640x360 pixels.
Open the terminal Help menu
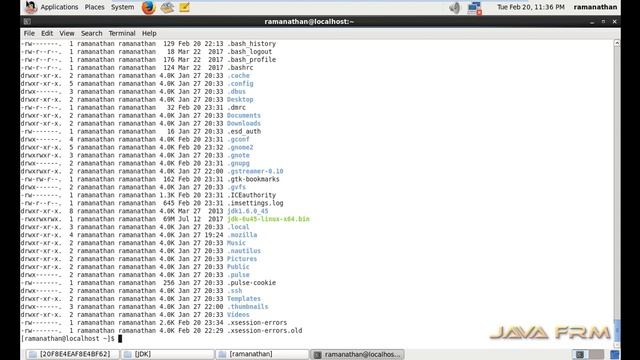[149, 33]
